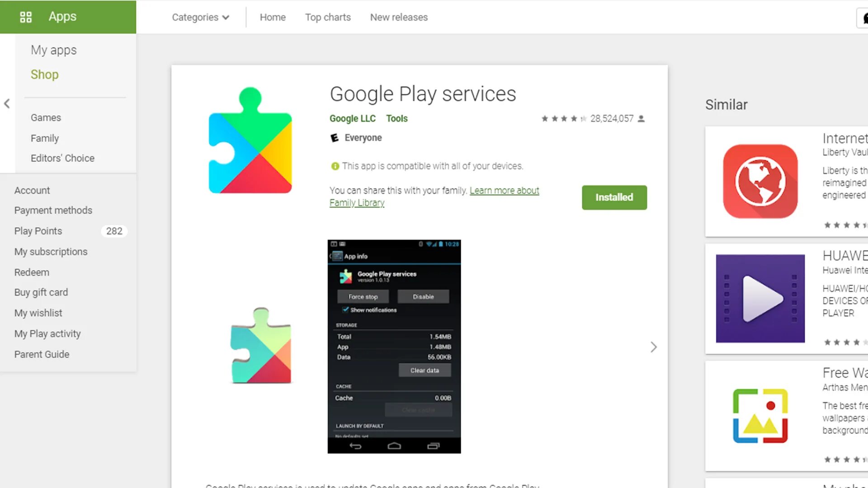Screen dimensions: 868x488
Task: Select the Home tab in navigation
Action: click(273, 17)
